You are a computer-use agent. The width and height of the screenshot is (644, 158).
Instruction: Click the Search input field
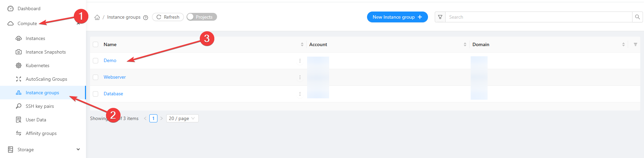(x=538, y=17)
